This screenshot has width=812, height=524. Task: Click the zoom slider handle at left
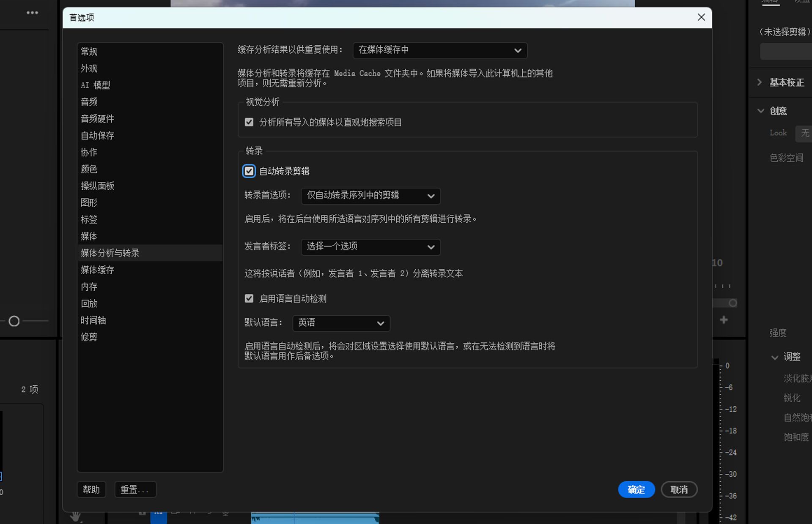click(14, 321)
